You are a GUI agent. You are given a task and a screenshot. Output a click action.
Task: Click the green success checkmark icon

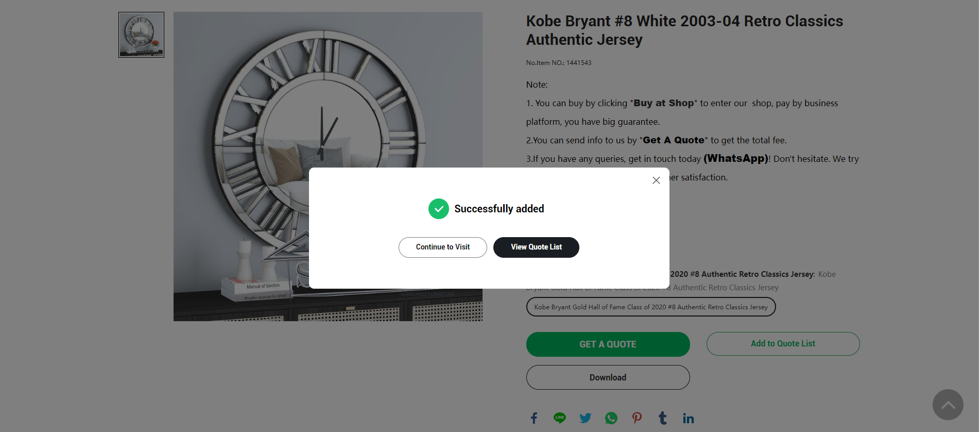[439, 209]
